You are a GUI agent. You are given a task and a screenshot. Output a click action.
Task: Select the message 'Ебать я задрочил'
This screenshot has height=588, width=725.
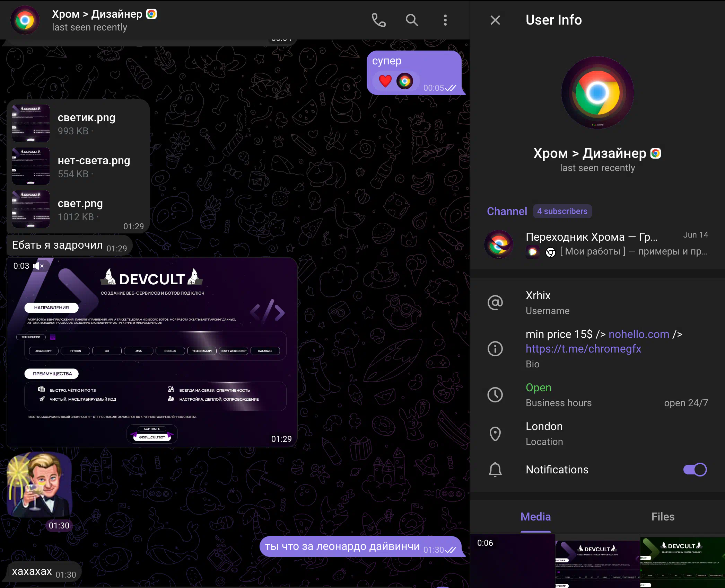[69, 245]
